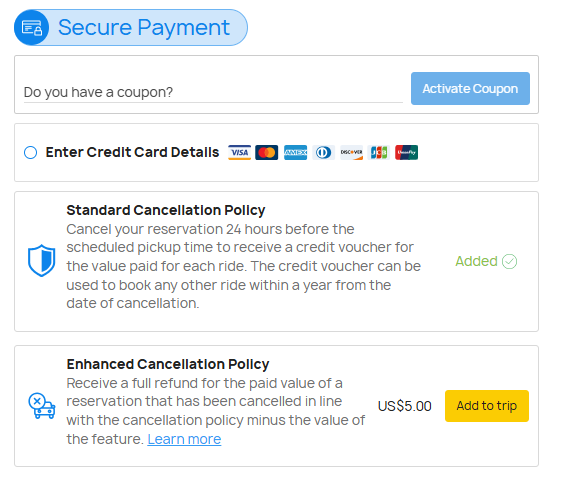Click the Enter Credit Card Details label
This screenshot has width=562, height=478.
pyautogui.click(x=132, y=152)
